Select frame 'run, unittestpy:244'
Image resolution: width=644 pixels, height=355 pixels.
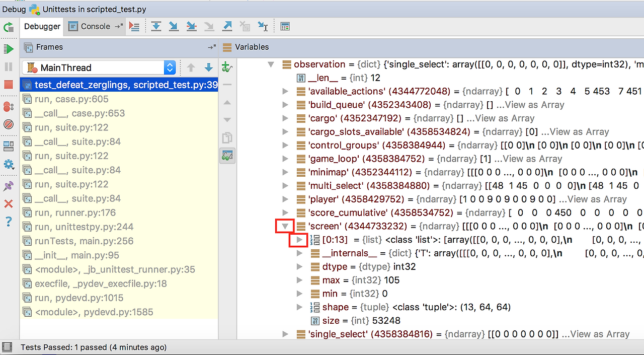[x=119, y=227]
